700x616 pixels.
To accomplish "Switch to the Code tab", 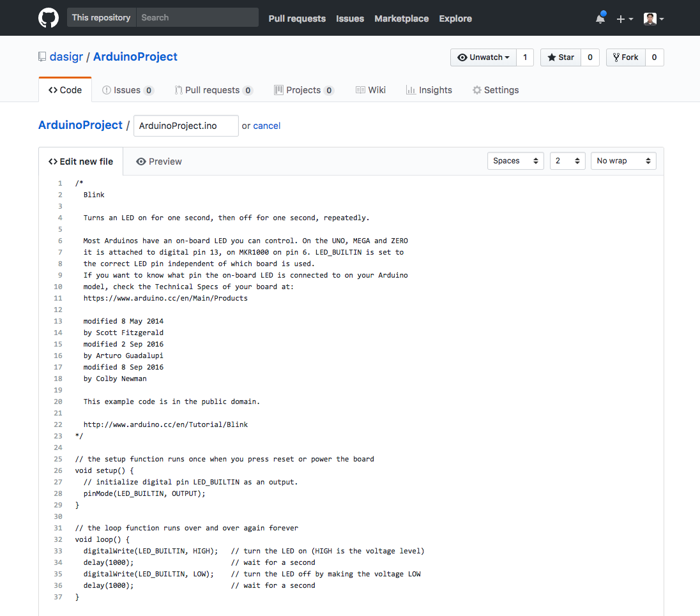I will (65, 89).
